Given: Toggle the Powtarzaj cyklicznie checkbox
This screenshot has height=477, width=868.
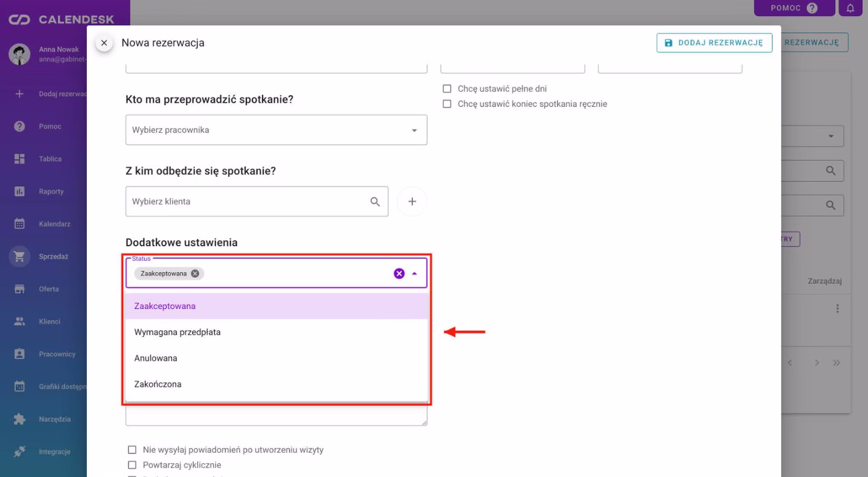Looking at the screenshot, I should point(132,465).
